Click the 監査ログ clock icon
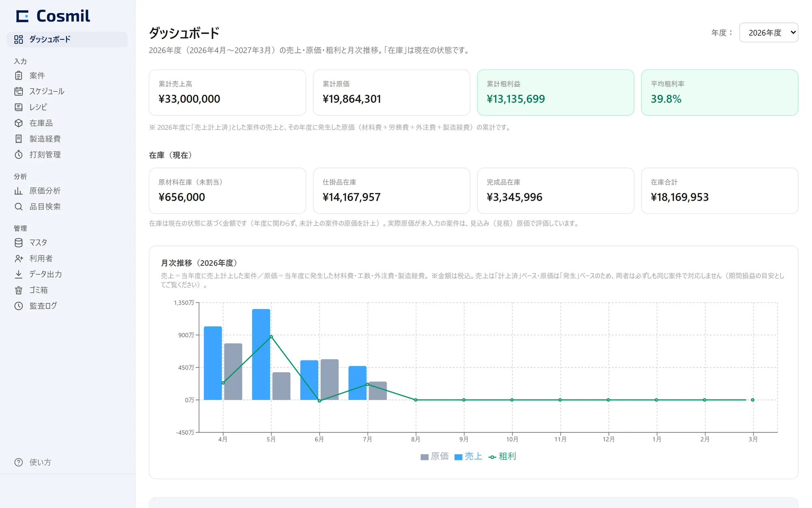 [19, 306]
